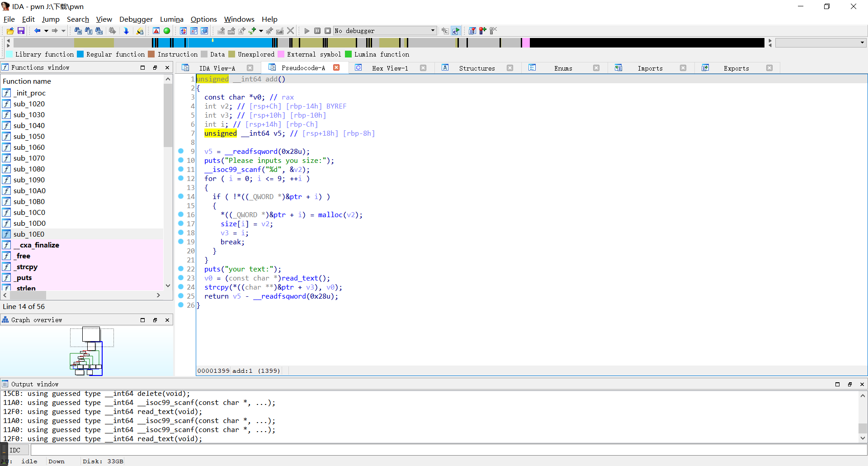Viewport: 868px width, 466px height.
Task: Open the dropdown right of the navigation band
Action: pos(862,43)
